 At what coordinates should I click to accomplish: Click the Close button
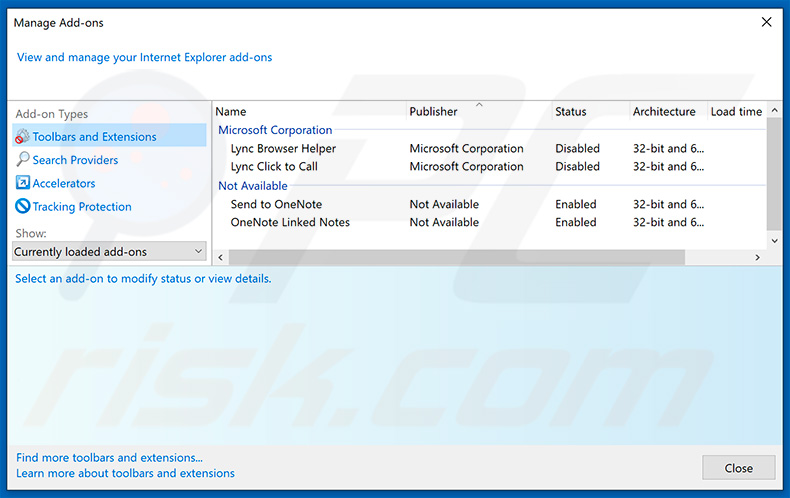[x=739, y=468]
